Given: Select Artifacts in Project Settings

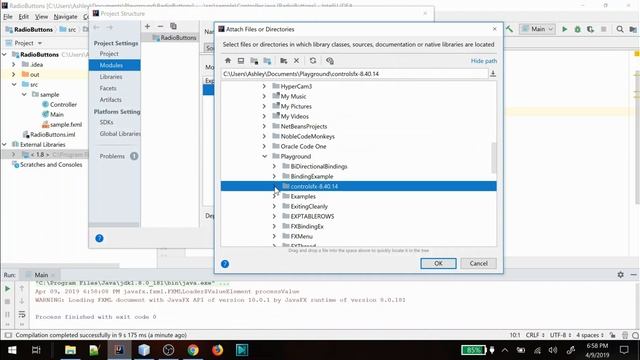Looking at the screenshot, I should 110,100.
